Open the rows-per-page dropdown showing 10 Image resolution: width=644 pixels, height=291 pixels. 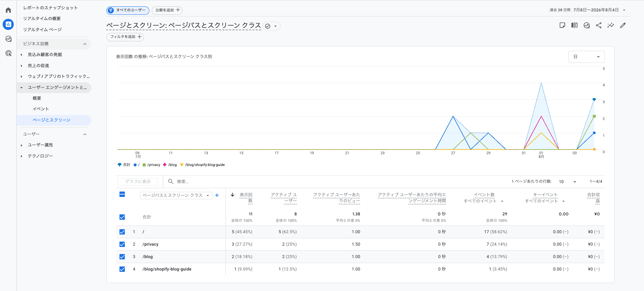(x=567, y=181)
